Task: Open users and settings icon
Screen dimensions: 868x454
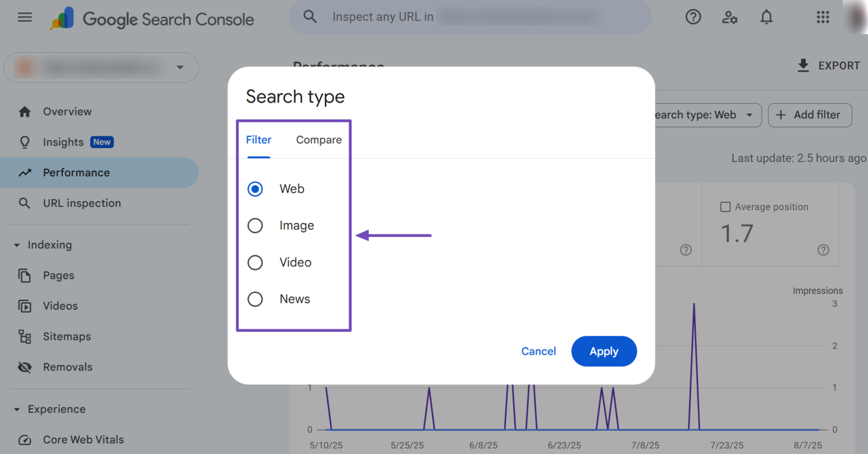Action: pyautogui.click(x=730, y=17)
